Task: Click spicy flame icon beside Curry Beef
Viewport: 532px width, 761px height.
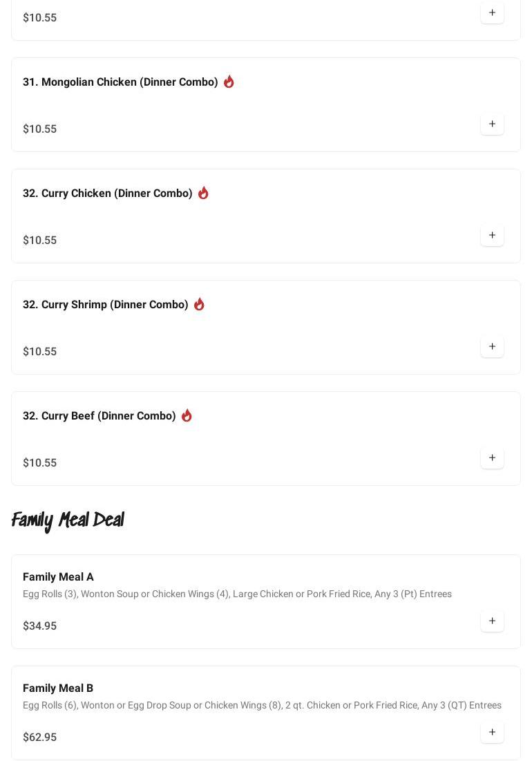Action: coord(187,415)
